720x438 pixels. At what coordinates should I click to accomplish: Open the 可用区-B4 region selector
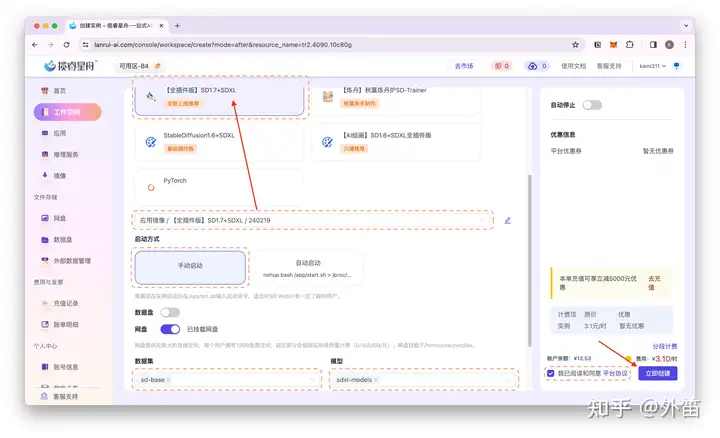coord(140,66)
